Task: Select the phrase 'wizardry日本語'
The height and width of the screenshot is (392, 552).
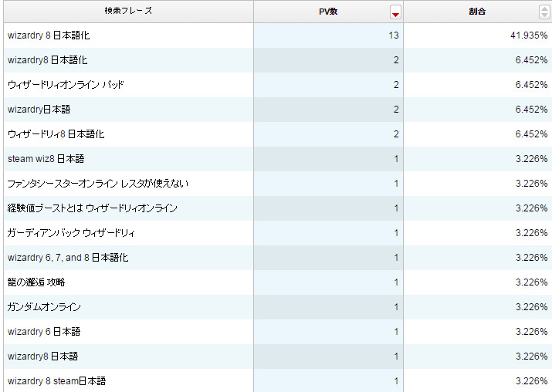Action: (x=39, y=110)
